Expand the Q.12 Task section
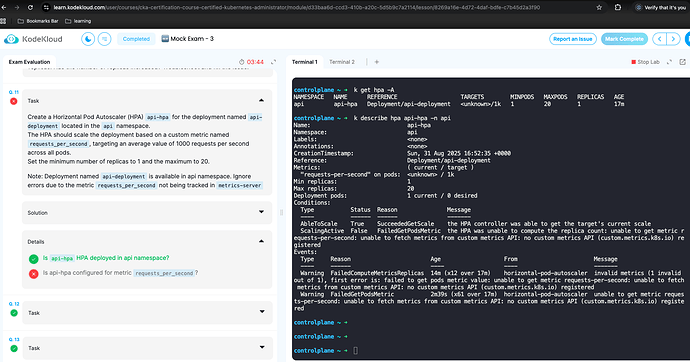 tap(147, 313)
